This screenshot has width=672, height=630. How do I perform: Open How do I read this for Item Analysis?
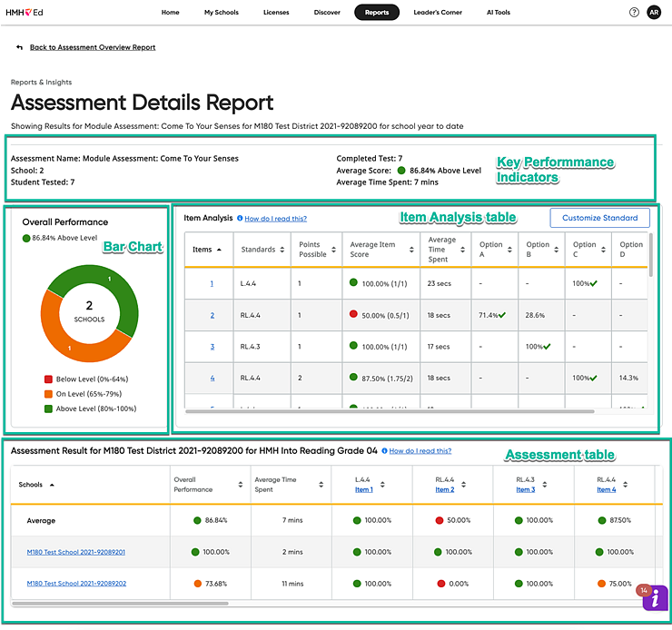tap(275, 219)
